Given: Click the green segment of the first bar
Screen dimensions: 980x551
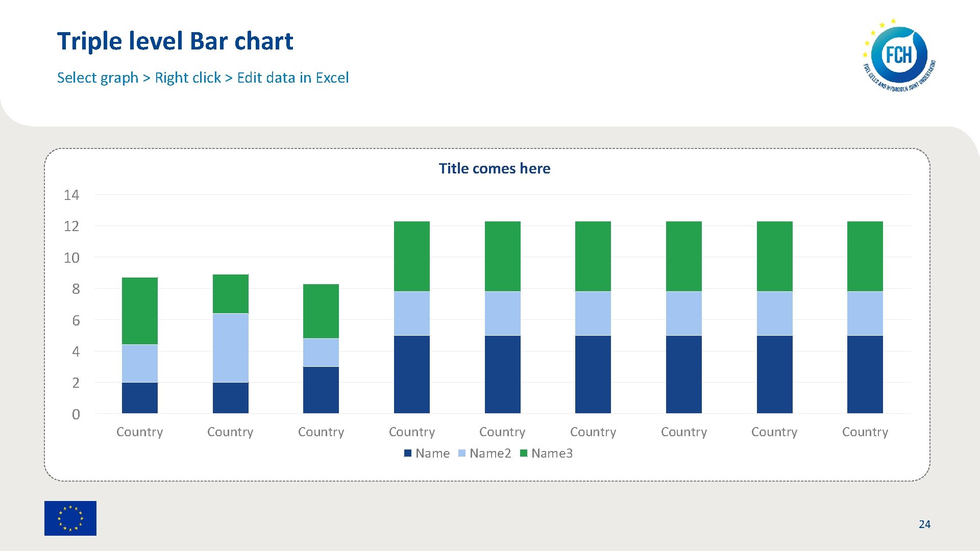Looking at the screenshot, I should [140, 310].
